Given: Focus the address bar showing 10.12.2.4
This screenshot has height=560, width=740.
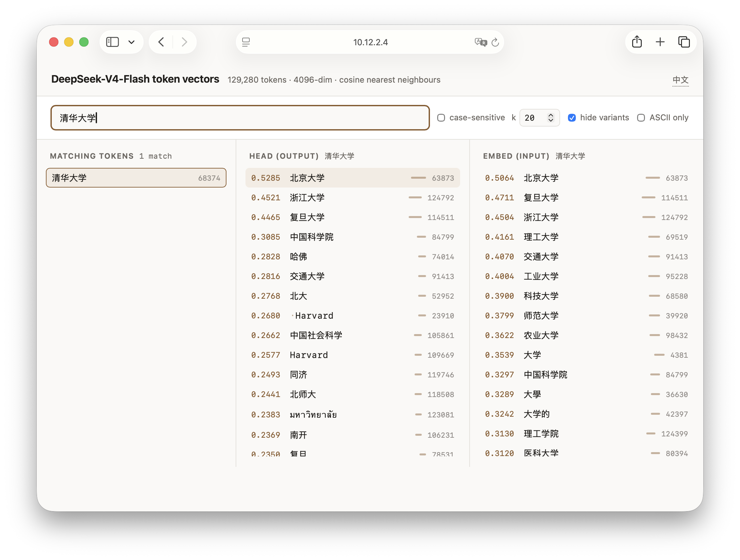Looking at the screenshot, I should [370, 42].
